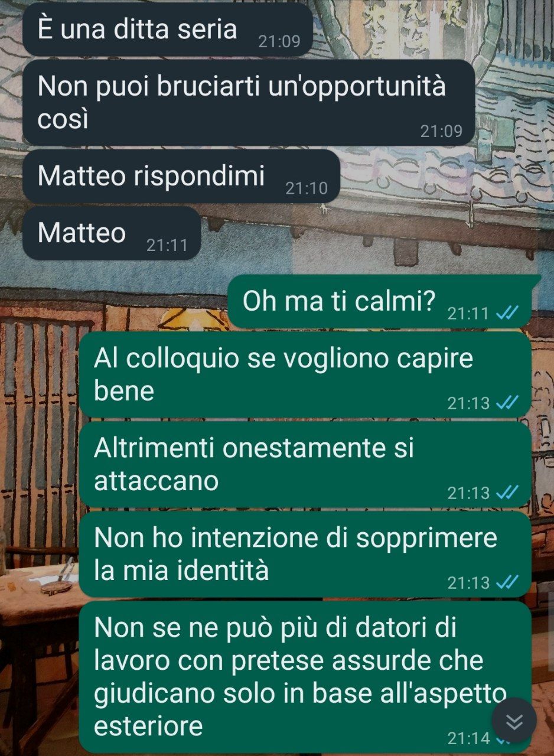Viewport: 554px width, 756px height.
Task: Click the 21:09 timestamp under "un'opportunità così"
Action: click(441, 131)
